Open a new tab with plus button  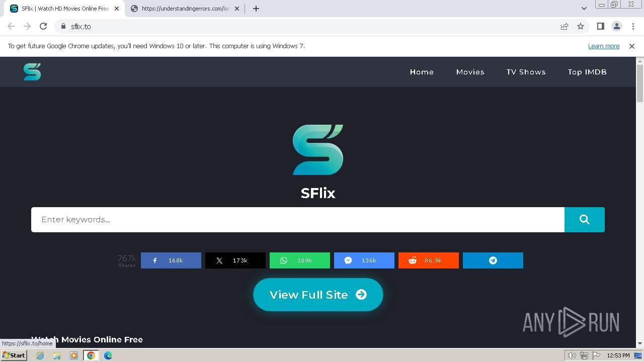click(x=256, y=9)
